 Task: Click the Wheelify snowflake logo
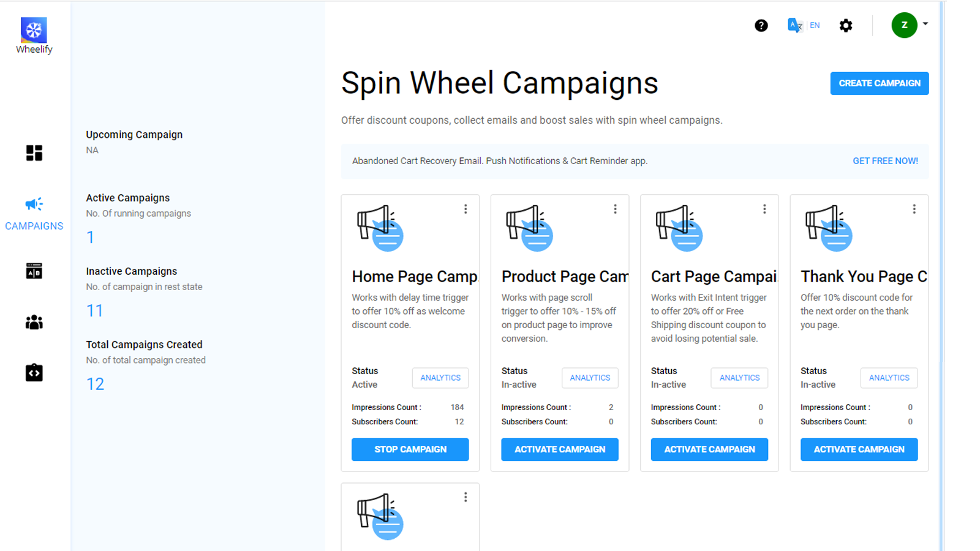[34, 29]
